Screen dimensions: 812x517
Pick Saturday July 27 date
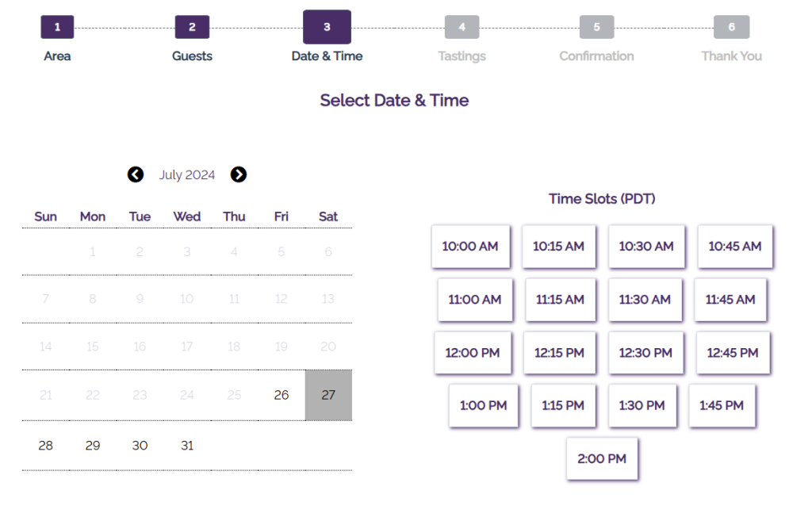328,395
